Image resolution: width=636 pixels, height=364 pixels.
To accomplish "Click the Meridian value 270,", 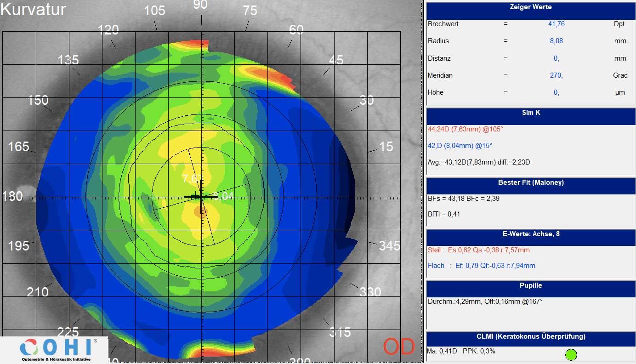I will (x=556, y=75).
